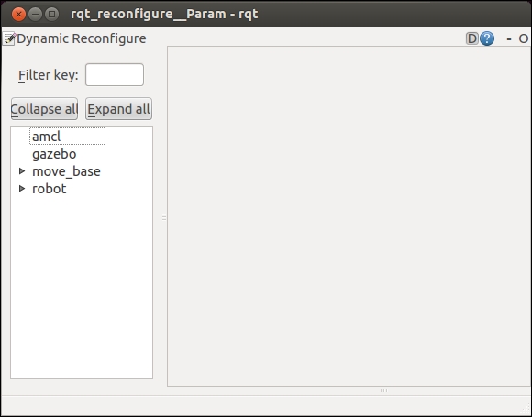Click the splitter handle below parameter pane
532x417 pixels.
(383, 390)
